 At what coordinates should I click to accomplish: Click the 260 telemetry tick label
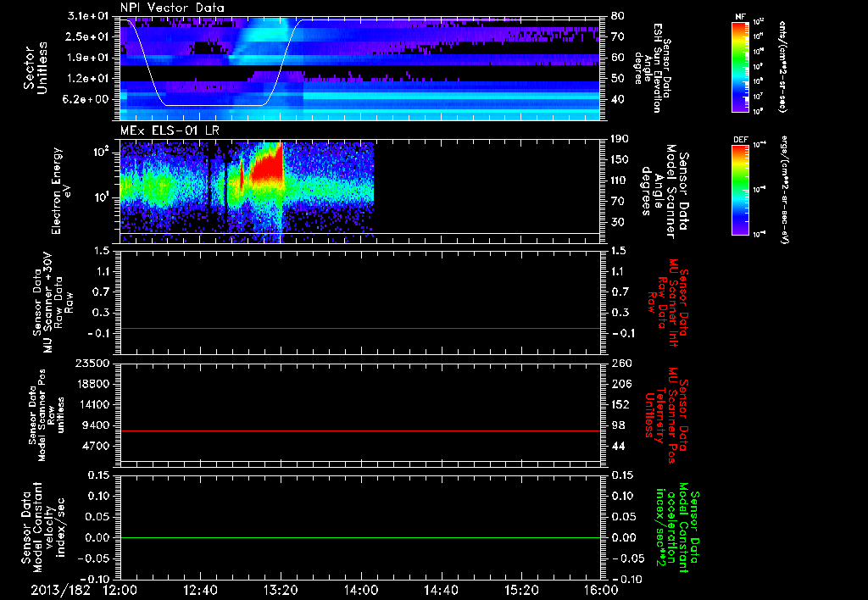click(x=621, y=364)
